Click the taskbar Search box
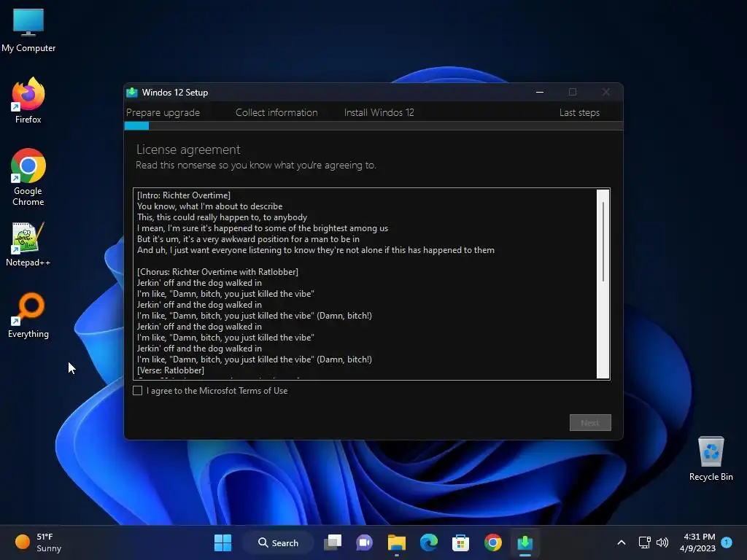The height and width of the screenshot is (560, 747). click(x=278, y=542)
